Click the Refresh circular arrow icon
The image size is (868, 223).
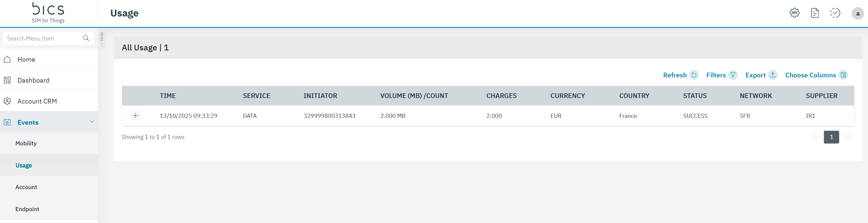click(x=694, y=75)
